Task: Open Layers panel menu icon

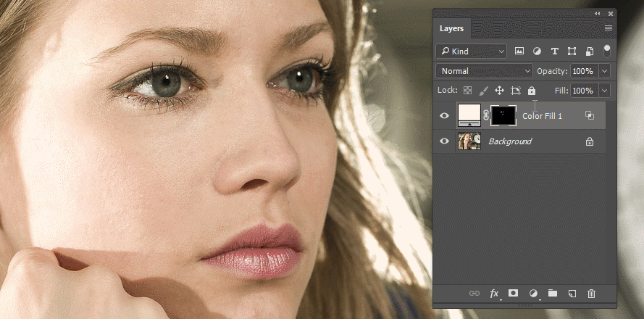Action: (x=609, y=28)
